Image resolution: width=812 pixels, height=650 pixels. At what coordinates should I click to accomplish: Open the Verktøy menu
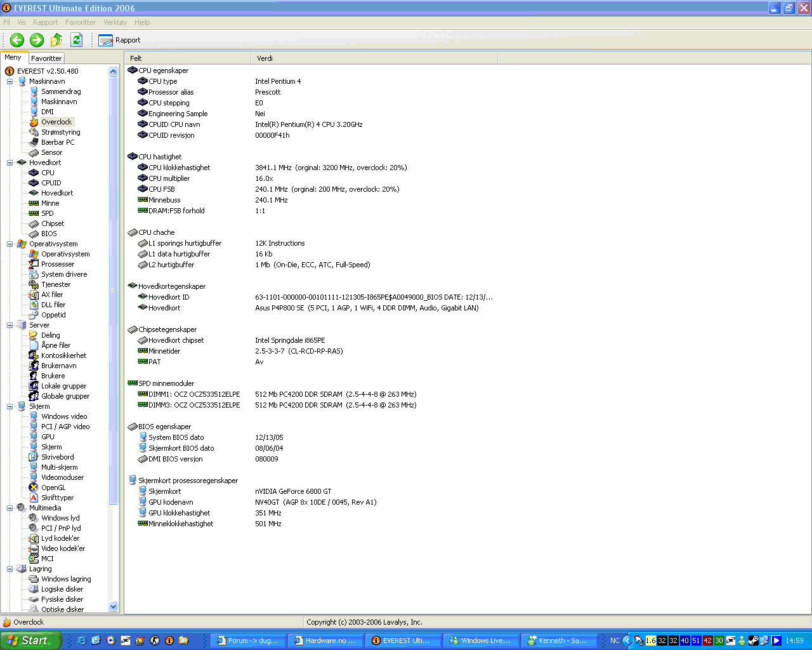coord(115,22)
